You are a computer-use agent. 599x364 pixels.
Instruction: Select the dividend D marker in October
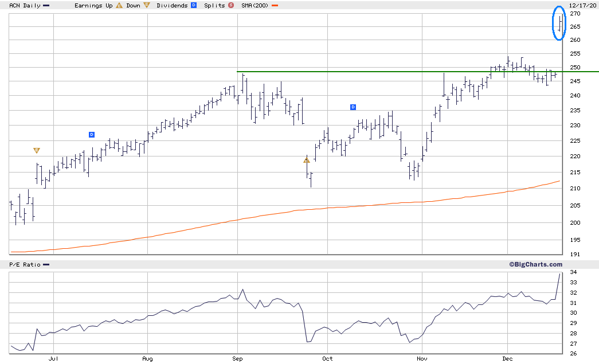tap(353, 107)
